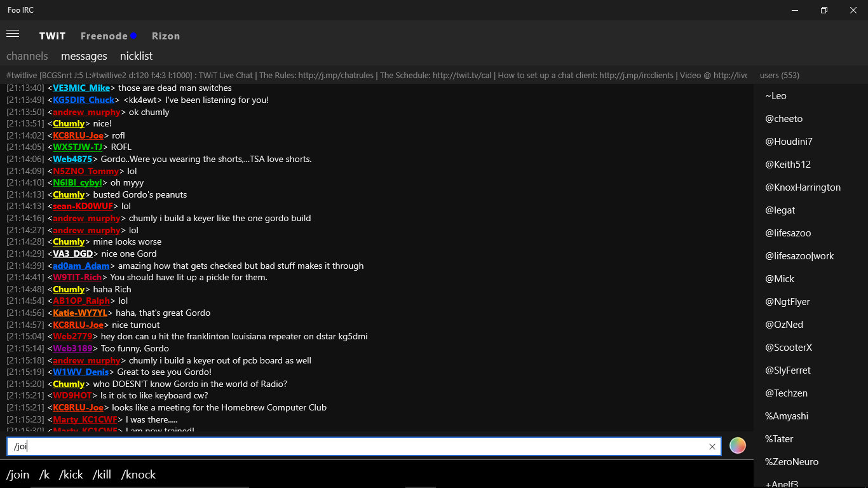The image size is (868, 488).
Task: Select the /kick command suggestion
Action: [x=71, y=475]
